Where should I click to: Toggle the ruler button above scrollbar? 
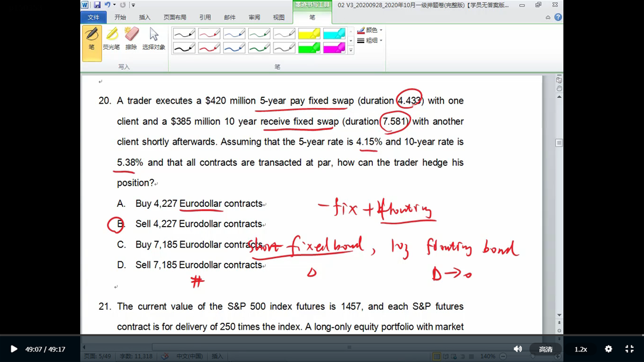[559, 80]
